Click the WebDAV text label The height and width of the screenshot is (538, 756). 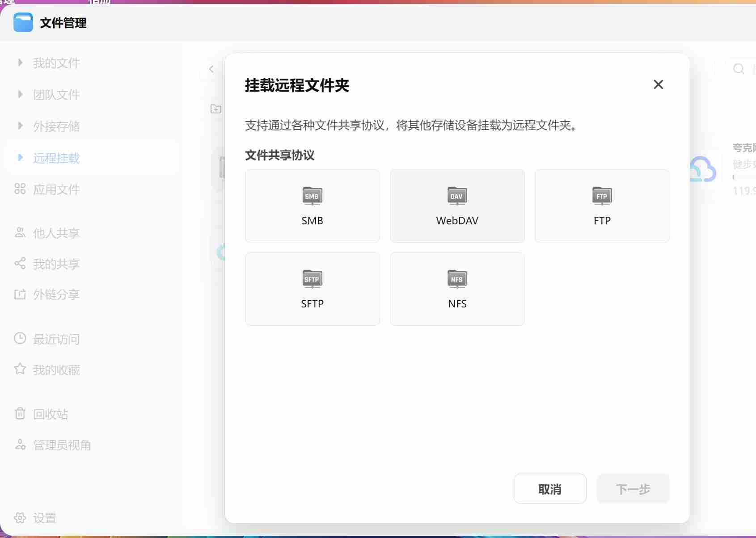click(457, 221)
